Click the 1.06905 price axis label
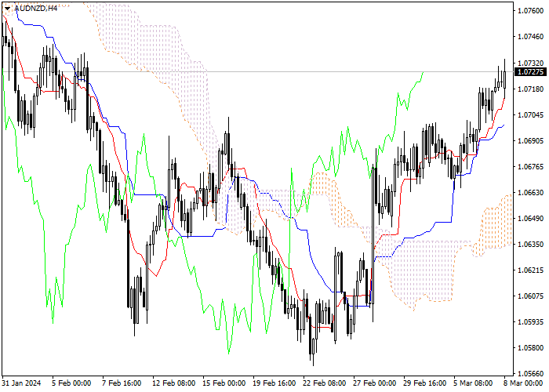549x392 pixels. [530, 141]
